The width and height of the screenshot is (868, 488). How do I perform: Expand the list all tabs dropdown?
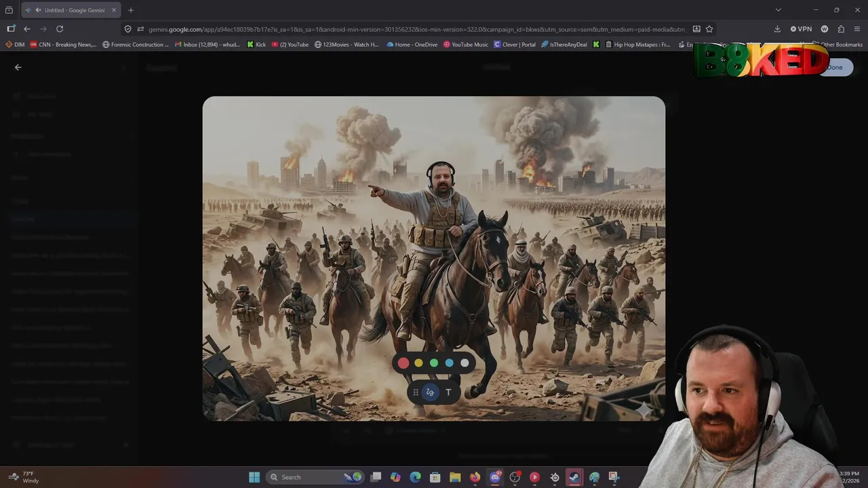point(778,10)
